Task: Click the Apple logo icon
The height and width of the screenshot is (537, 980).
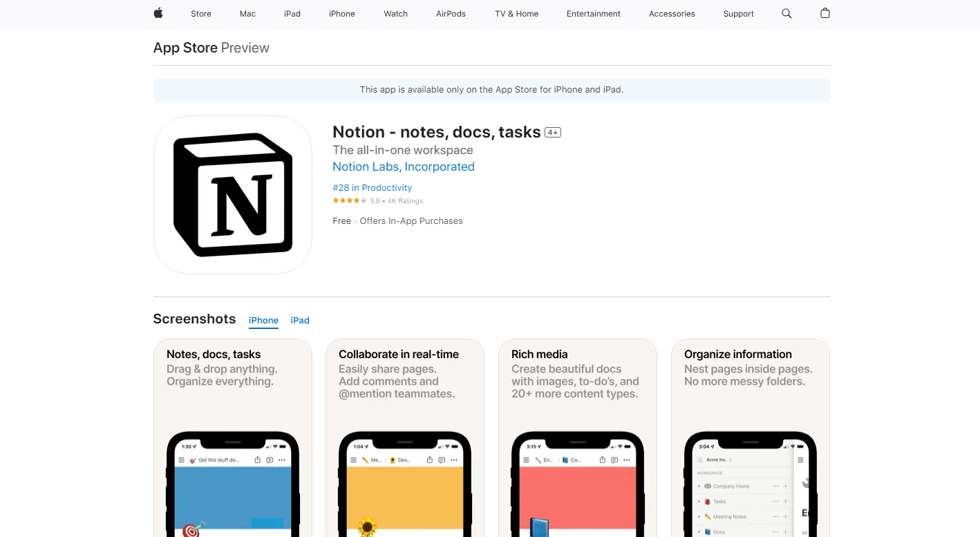Action: tap(158, 13)
